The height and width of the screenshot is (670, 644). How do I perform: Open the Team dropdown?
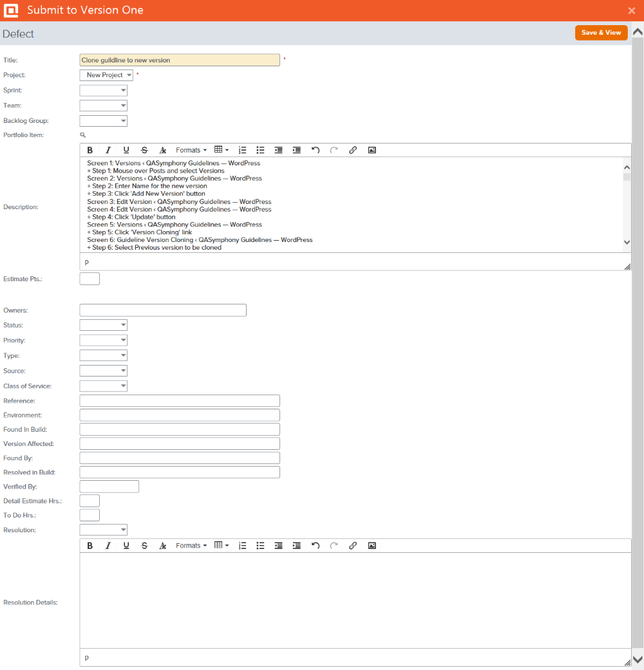(x=104, y=106)
